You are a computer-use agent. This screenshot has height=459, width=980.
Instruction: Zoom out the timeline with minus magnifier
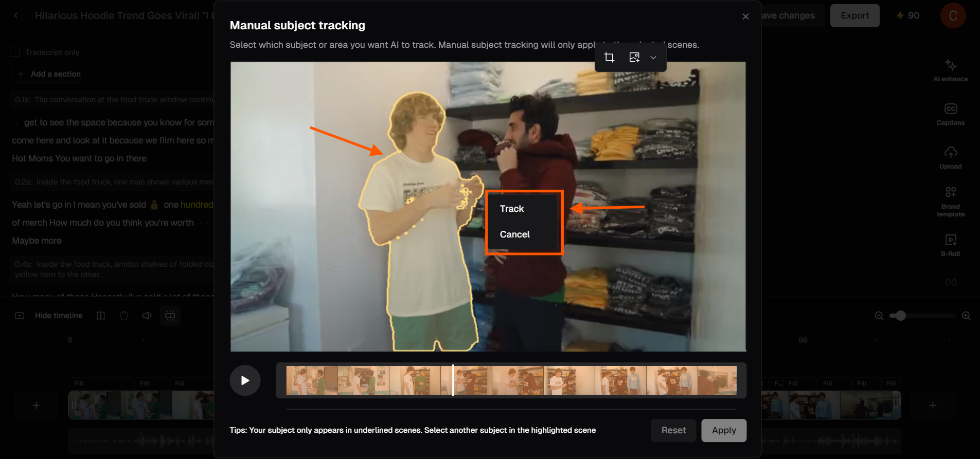point(879,316)
